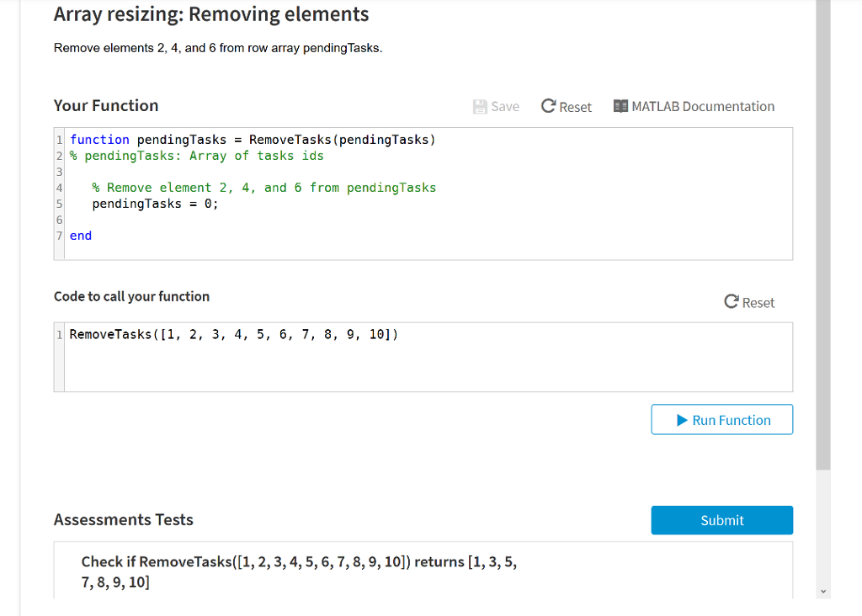Click the 'end' keyword on line 7

tap(81, 236)
